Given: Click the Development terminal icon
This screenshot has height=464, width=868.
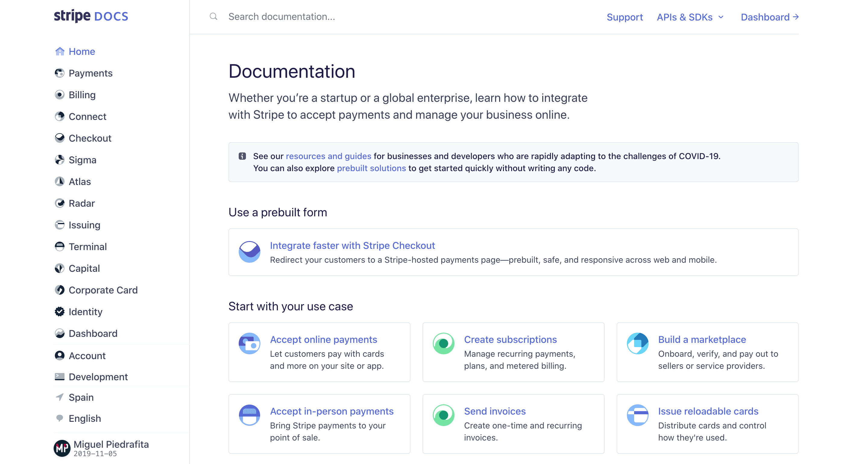Looking at the screenshot, I should [60, 377].
